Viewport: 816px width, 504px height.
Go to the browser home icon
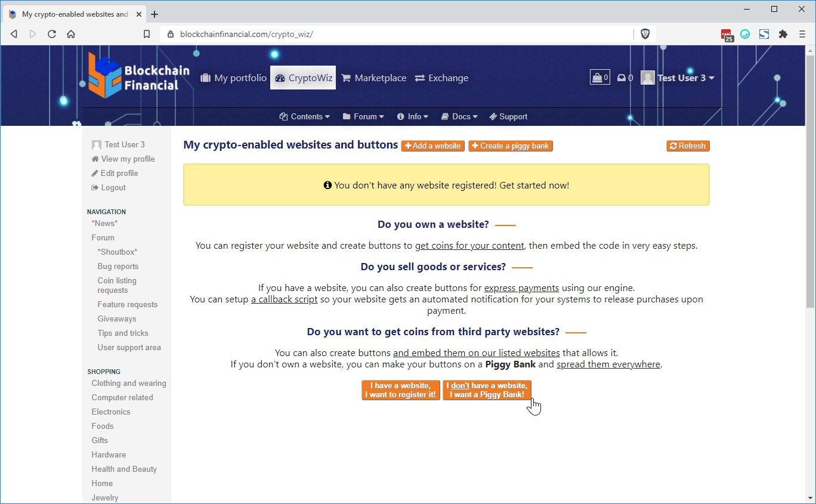click(x=71, y=34)
